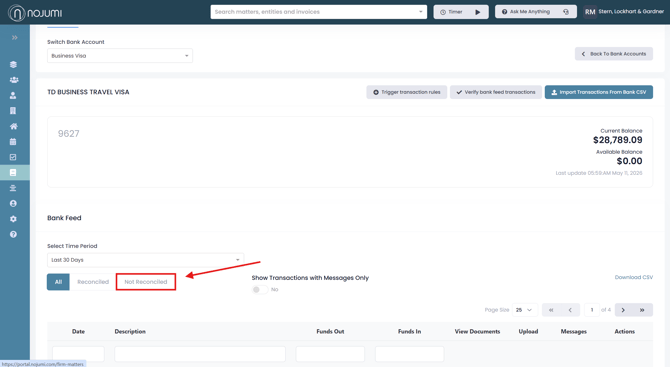
Task: Click the Date filter input box
Action: click(78, 354)
